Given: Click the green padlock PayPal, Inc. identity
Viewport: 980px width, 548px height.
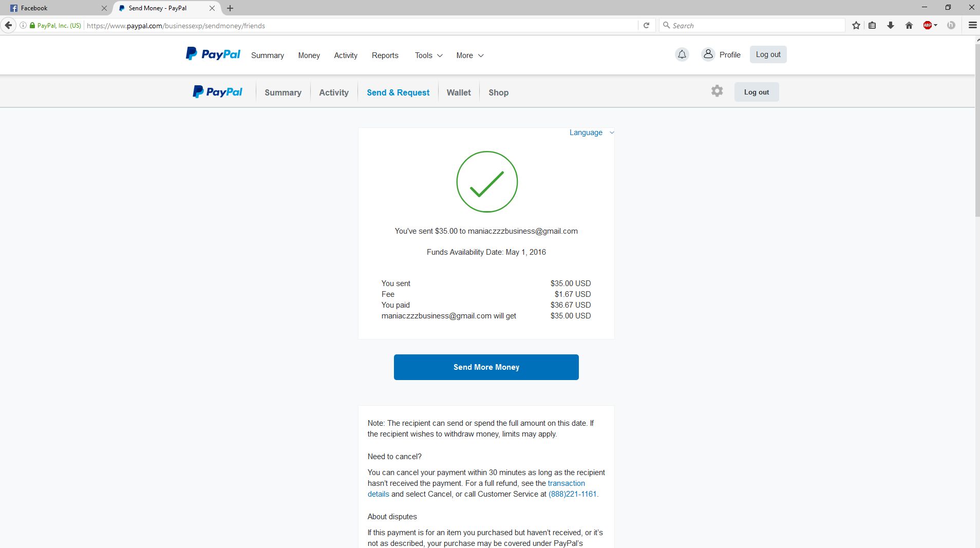Looking at the screenshot, I should pos(55,25).
